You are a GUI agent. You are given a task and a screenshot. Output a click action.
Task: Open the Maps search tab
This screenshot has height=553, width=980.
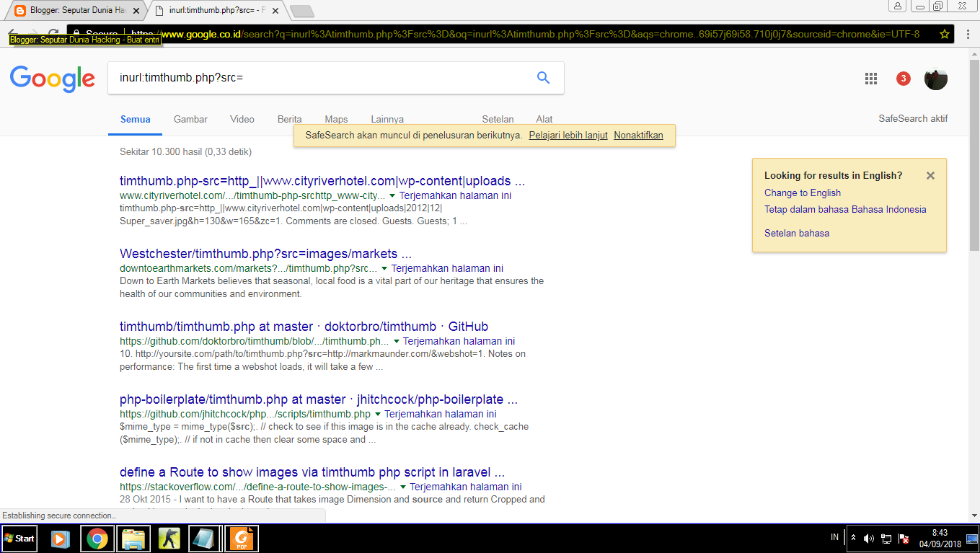(x=336, y=120)
